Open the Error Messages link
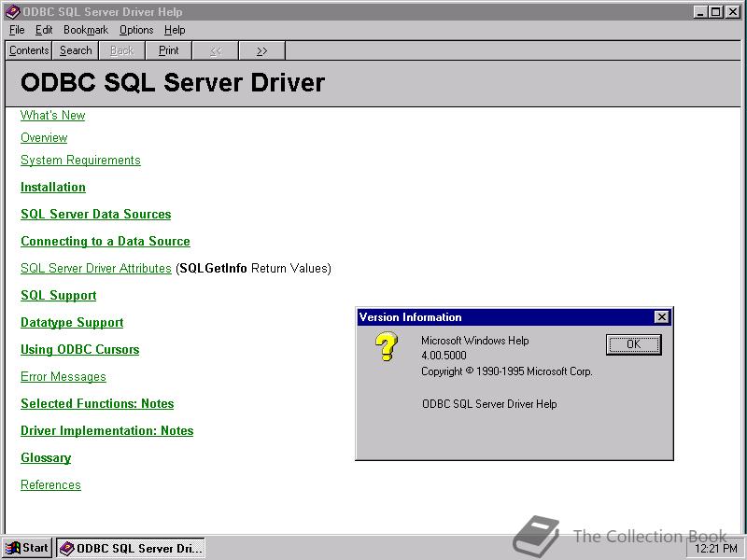Image resolution: width=747 pixels, height=560 pixels. click(x=63, y=377)
